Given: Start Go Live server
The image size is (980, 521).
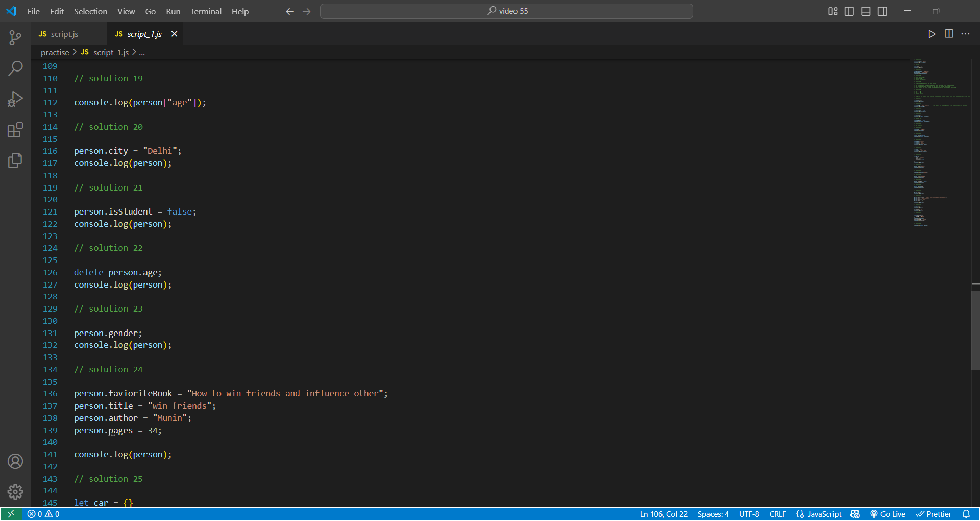Looking at the screenshot, I should pos(888,514).
